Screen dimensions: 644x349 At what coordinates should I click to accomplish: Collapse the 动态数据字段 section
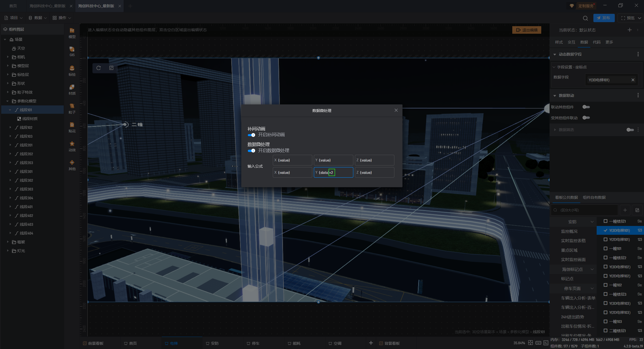(555, 54)
